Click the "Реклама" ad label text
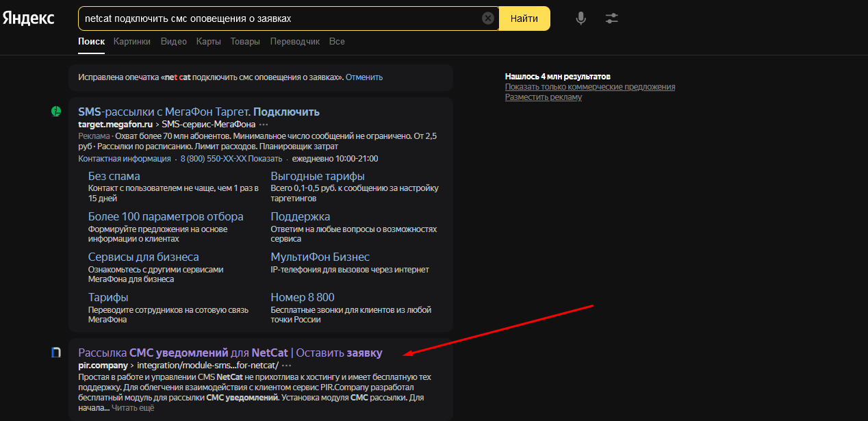This screenshot has height=421, width=868. [x=94, y=136]
